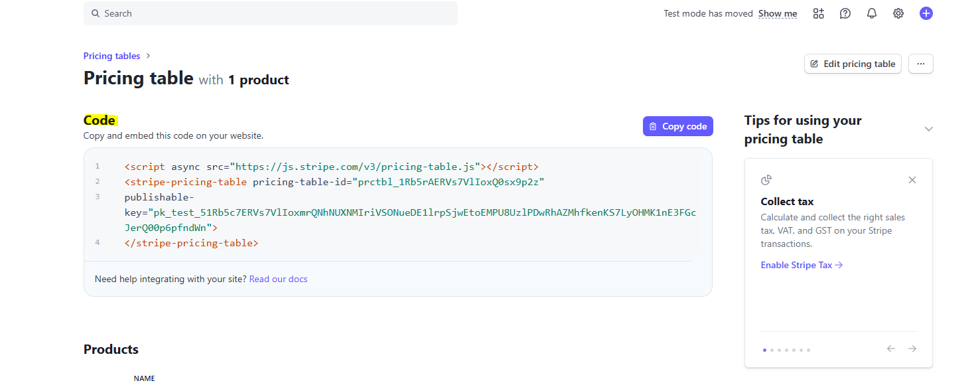
Task: Go to the next tip arrow
Action: pyautogui.click(x=912, y=349)
